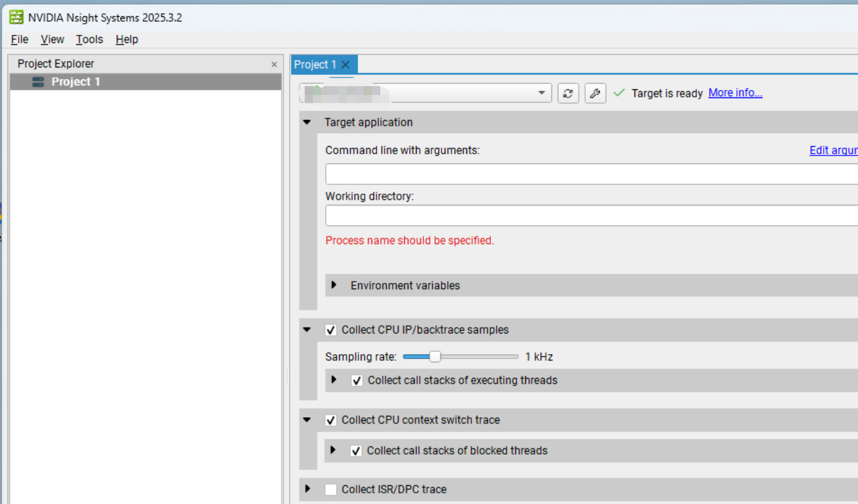Click the refresh target connection icon

click(x=568, y=92)
